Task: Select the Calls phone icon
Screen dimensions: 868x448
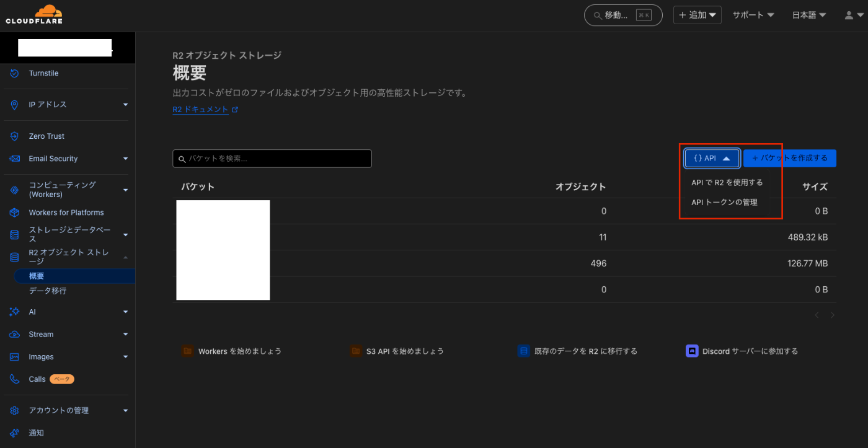Action: coord(13,379)
